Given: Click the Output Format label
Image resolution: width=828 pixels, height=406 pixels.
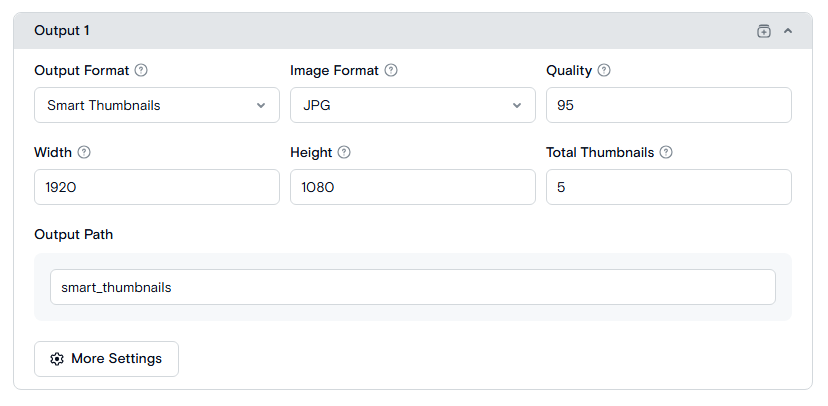Looking at the screenshot, I should pyautogui.click(x=82, y=70).
